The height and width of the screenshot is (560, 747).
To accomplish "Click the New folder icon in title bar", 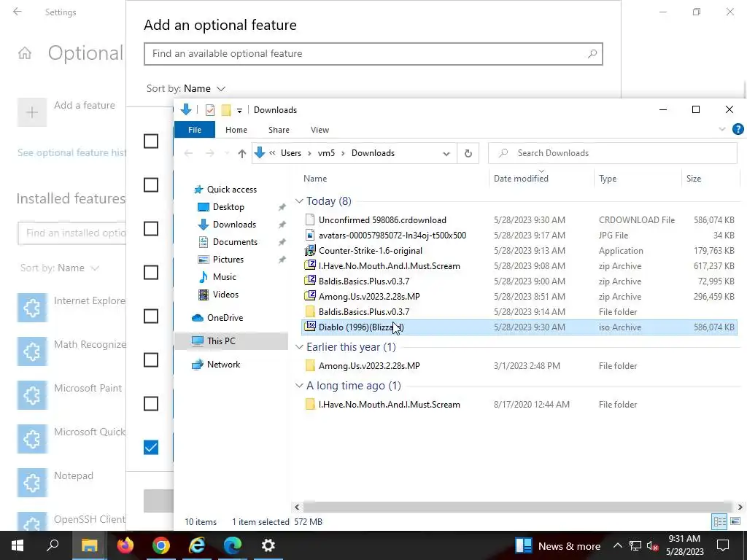I will coord(226,110).
